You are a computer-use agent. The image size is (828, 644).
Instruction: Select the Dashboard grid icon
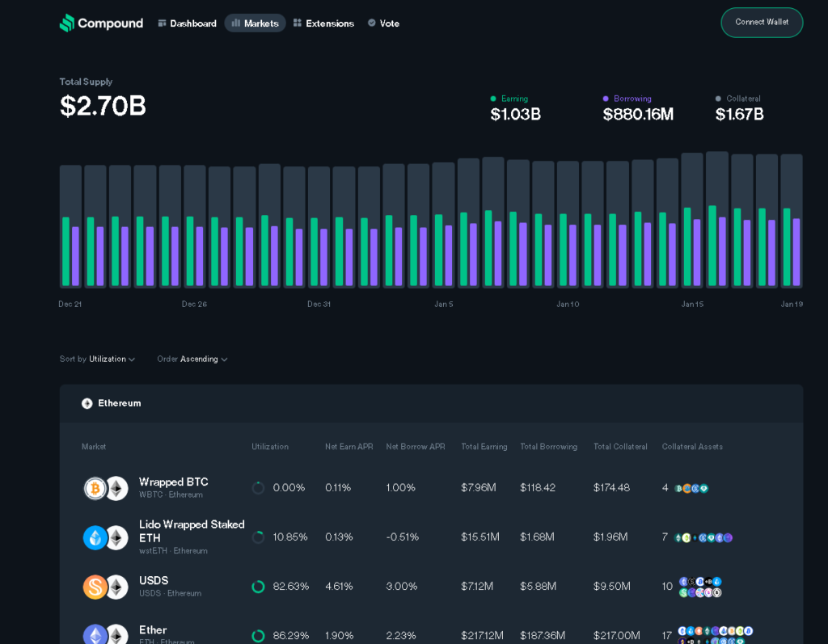tap(161, 23)
